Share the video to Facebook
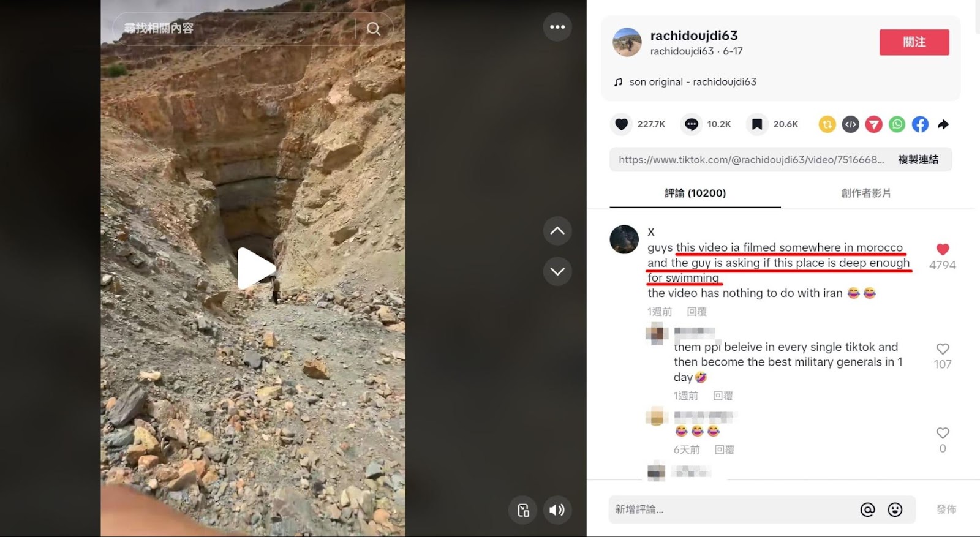This screenshot has height=537, width=980. (920, 124)
